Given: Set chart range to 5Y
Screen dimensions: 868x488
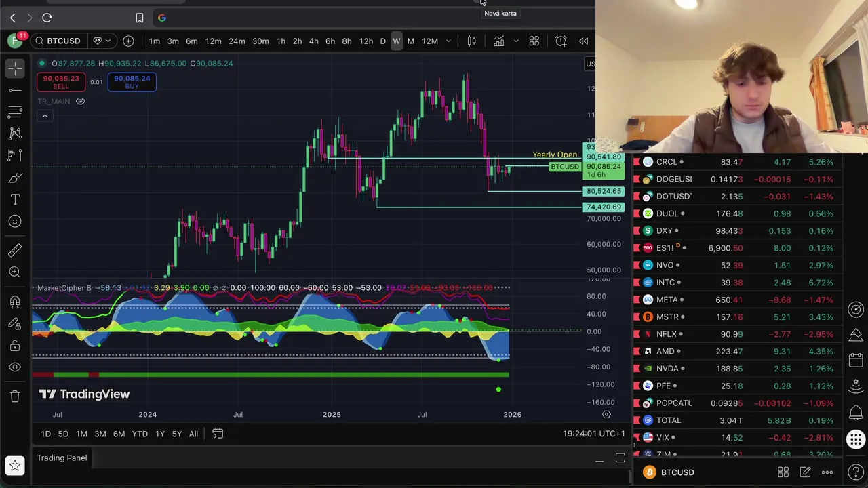Looking at the screenshot, I should pos(177,434).
